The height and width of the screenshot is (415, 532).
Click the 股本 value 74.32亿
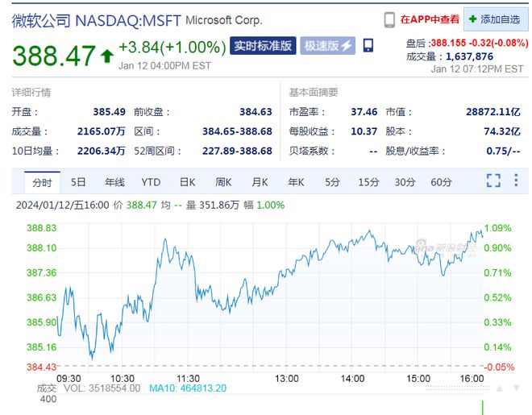click(502, 131)
